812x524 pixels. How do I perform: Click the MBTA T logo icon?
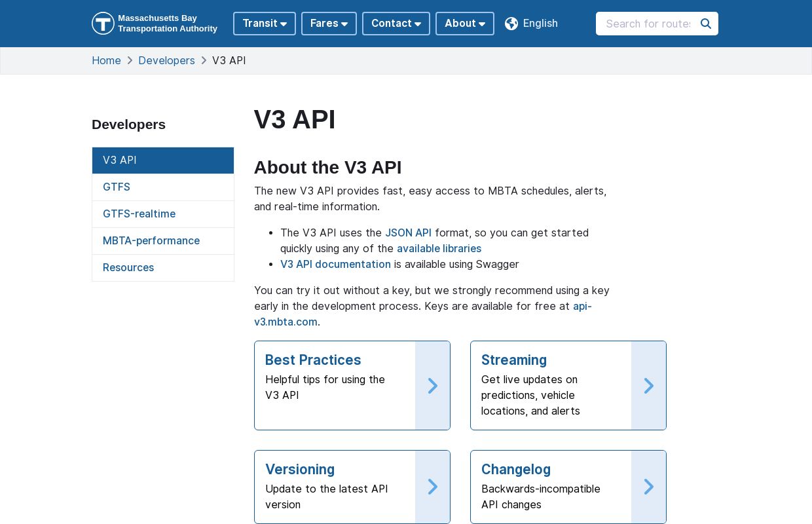[x=103, y=24]
